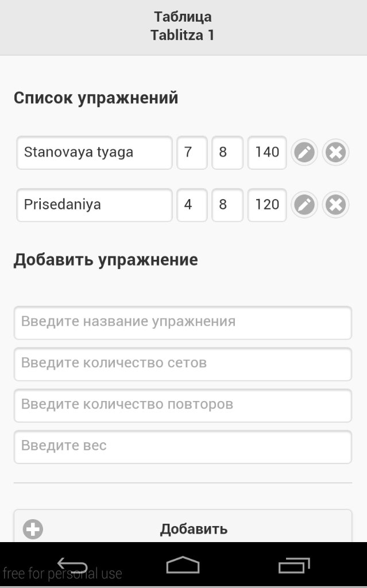The image size is (367, 588).
Task: Open recent apps via the recents icon
Action: coord(293,565)
